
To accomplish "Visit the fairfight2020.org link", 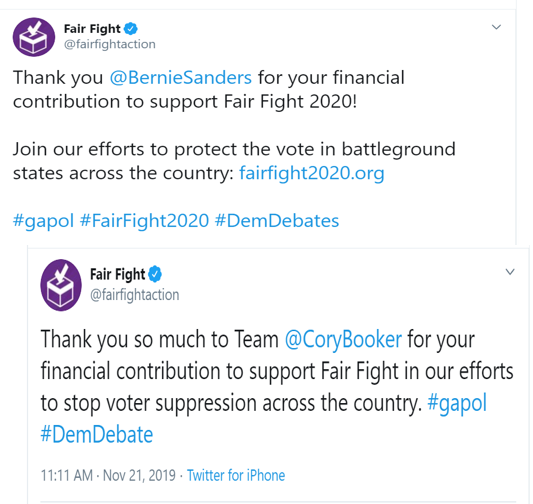I will point(312,173).
